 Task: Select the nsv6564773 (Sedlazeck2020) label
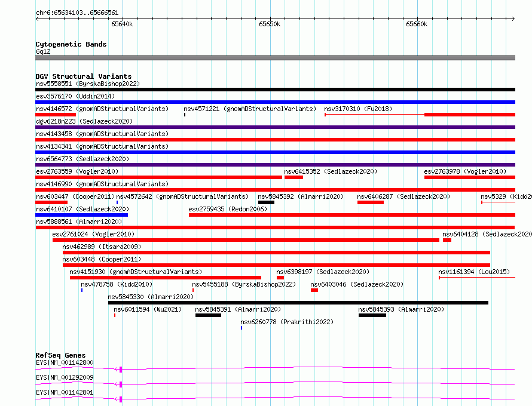tap(82, 159)
